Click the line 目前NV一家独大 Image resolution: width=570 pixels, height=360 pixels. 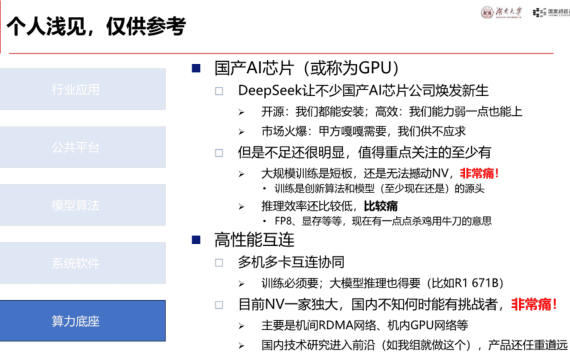397,304
